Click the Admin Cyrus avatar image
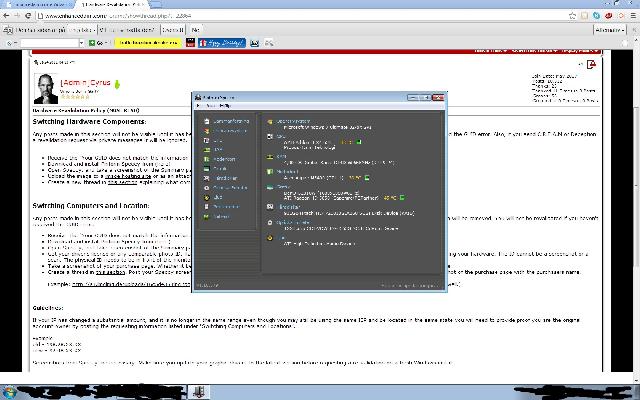The height and width of the screenshot is (400, 640). click(x=46, y=89)
